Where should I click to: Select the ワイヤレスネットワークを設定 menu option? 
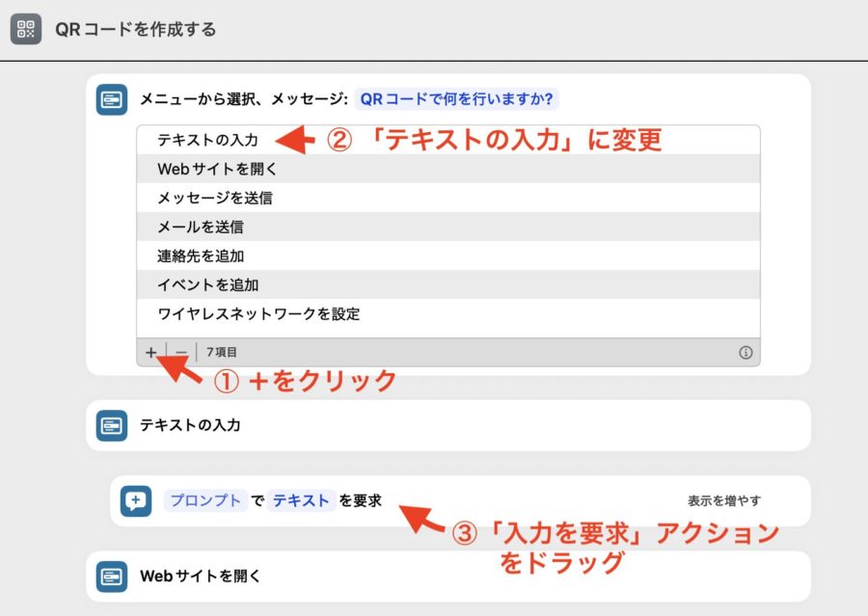click(258, 314)
